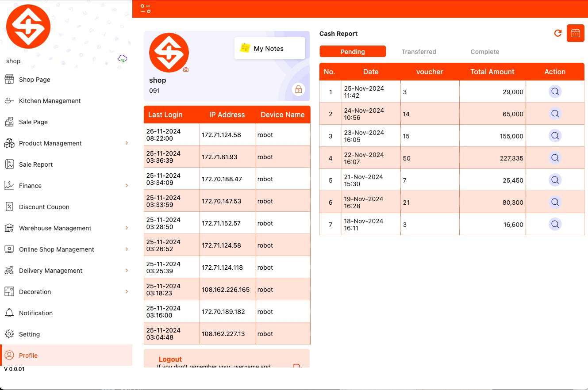The height and width of the screenshot is (390, 588).
Task: Expand Warehouse Management submenu chevron
Action: [x=127, y=228]
